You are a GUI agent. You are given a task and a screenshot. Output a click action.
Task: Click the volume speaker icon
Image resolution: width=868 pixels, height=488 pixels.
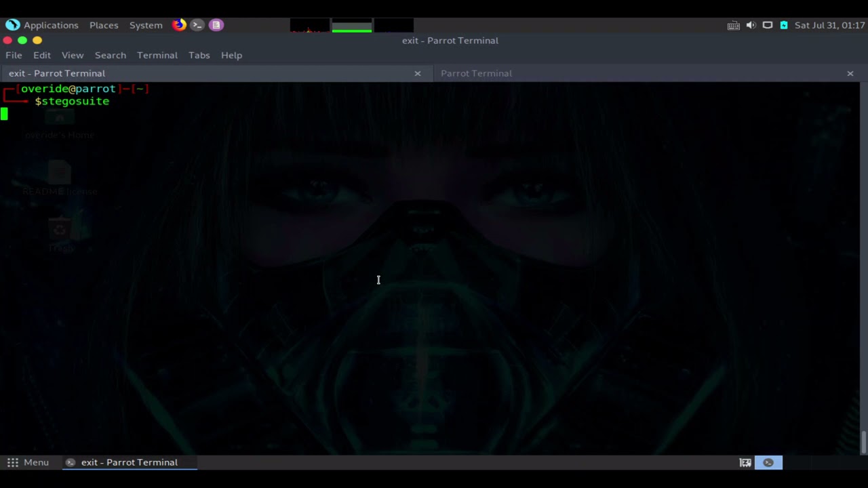pyautogui.click(x=751, y=25)
